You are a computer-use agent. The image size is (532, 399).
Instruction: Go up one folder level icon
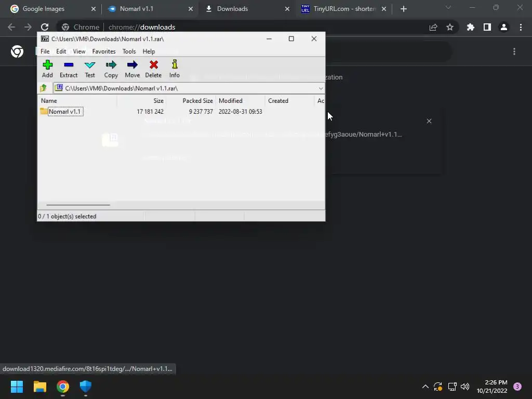[44, 88]
